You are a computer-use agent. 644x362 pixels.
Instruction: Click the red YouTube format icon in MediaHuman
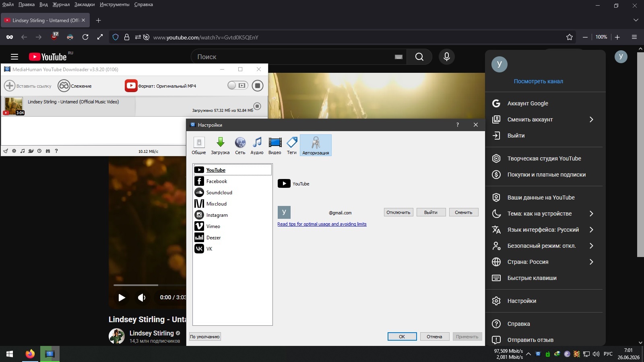click(131, 86)
